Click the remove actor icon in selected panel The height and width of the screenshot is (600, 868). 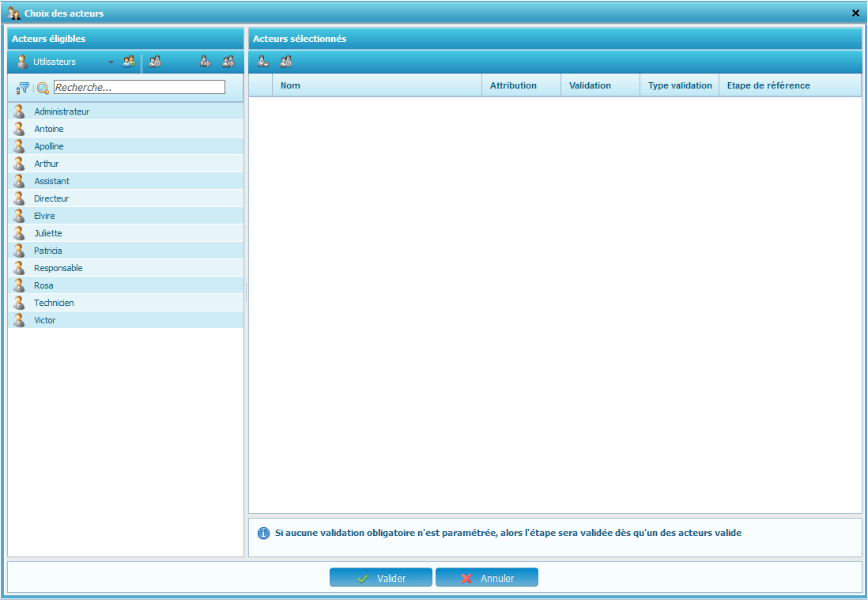[263, 62]
